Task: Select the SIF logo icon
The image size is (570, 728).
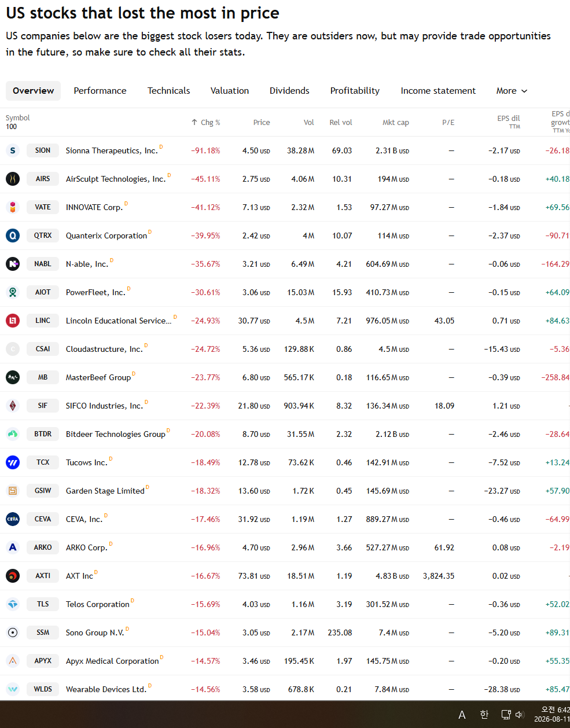Action: click(13, 406)
